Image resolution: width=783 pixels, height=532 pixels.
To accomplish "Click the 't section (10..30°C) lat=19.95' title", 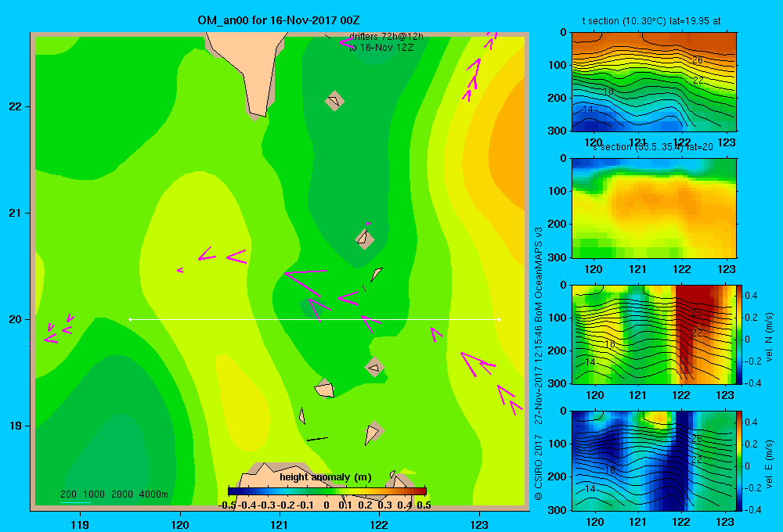I will click(x=651, y=21).
